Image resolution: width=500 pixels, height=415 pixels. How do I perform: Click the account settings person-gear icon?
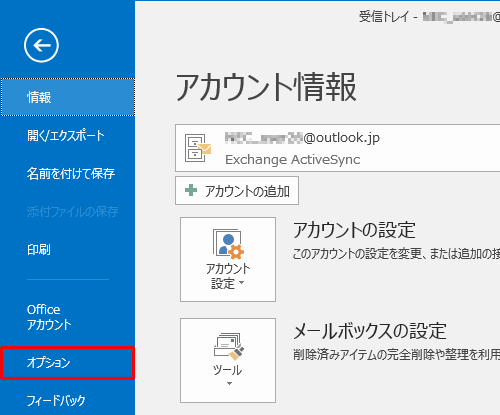228,244
